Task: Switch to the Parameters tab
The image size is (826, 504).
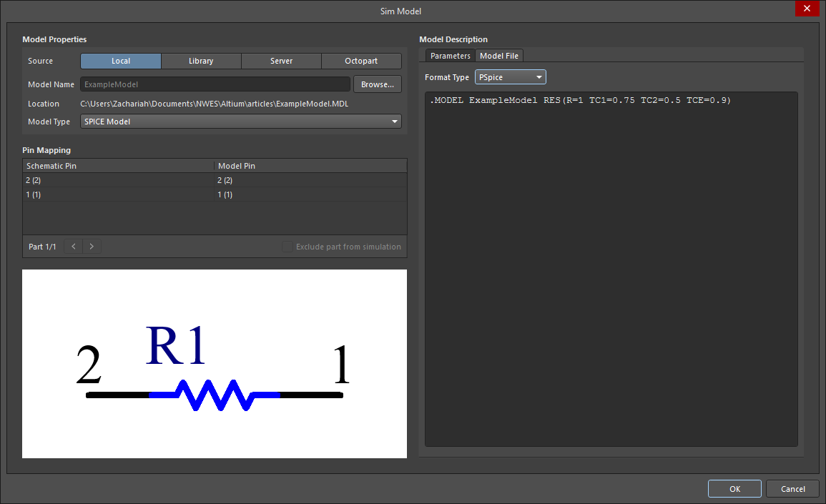Action: coord(450,55)
